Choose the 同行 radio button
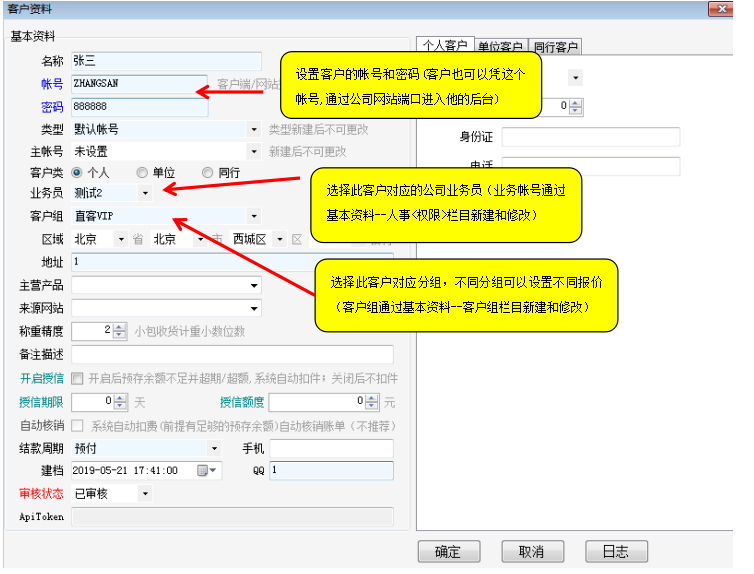The width and height of the screenshot is (754, 574). tap(208, 172)
